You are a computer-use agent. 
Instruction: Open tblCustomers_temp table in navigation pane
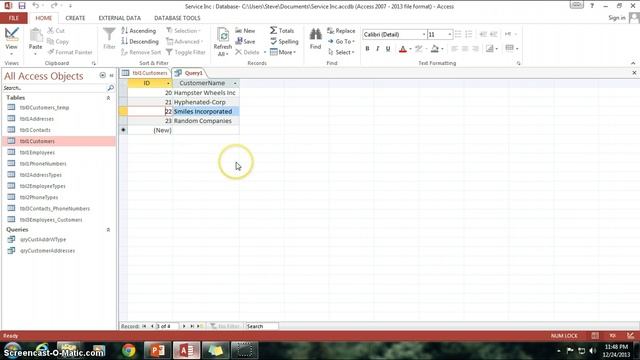tap(44, 107)
